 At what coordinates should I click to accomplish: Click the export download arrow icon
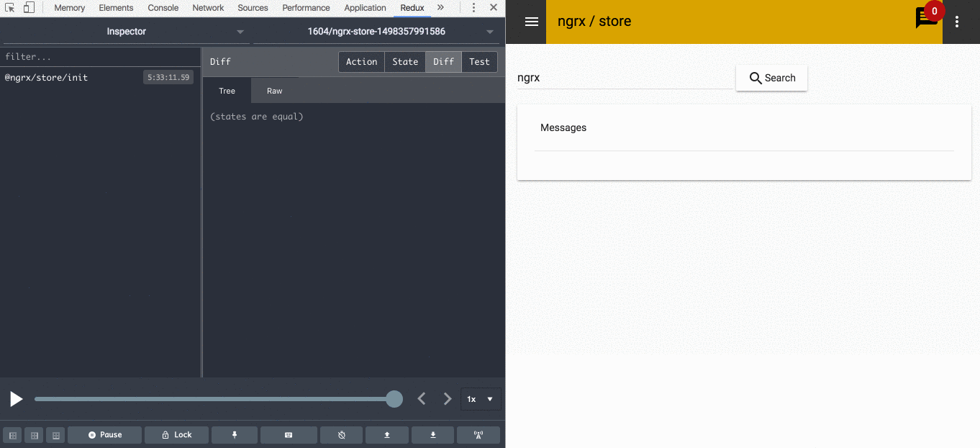pyautogui.click(x=433, y=435)
